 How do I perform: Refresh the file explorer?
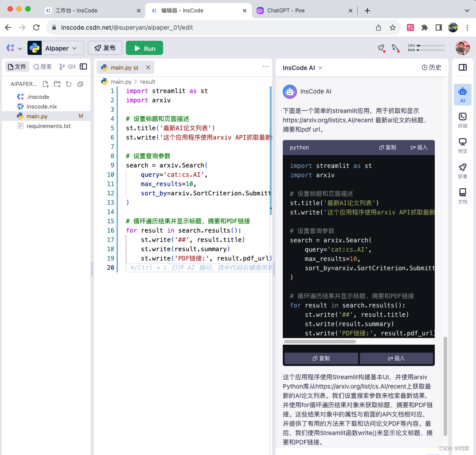(69, 84)
